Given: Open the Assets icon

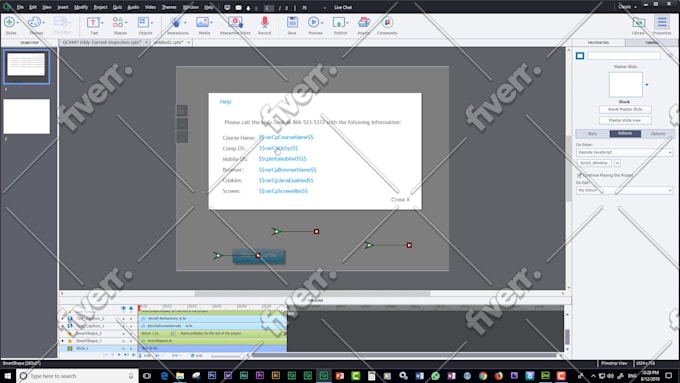Looking at the screenshot, I should click(363, 22).
